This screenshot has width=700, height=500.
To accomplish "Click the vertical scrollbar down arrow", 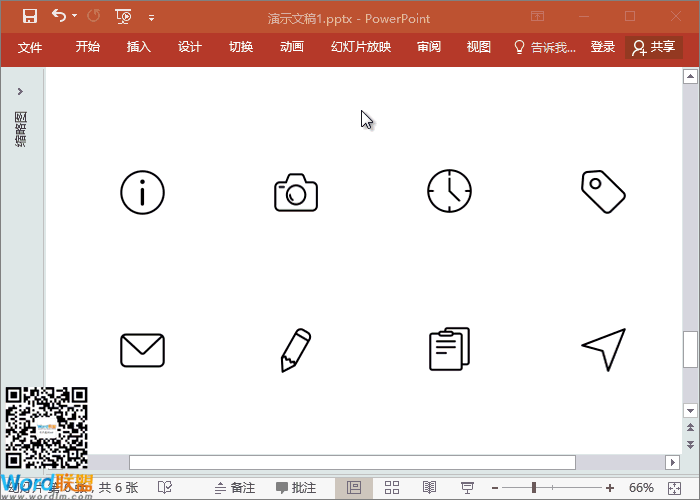I will point(689,410).
